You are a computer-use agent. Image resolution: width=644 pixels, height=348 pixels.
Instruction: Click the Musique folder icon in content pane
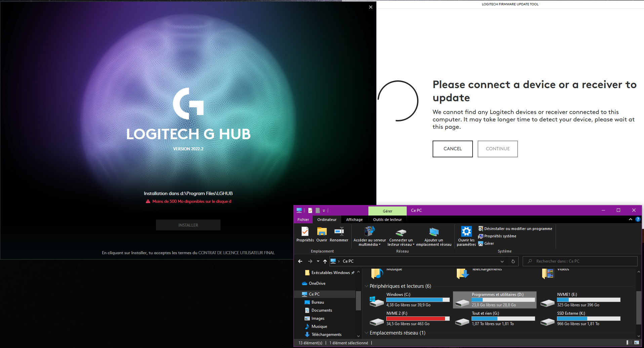pos(377,274)
